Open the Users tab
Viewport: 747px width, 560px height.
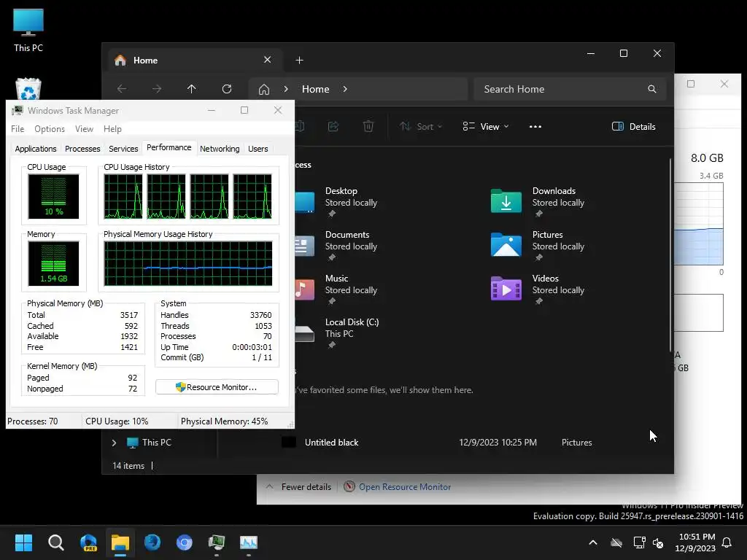[x=258, y=149]
